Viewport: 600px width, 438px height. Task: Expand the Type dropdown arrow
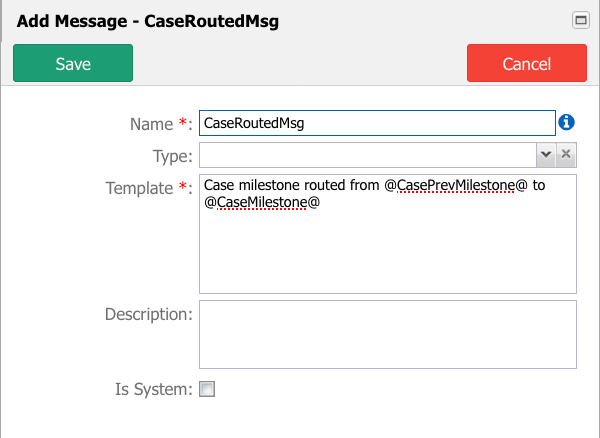pos(546,155)
